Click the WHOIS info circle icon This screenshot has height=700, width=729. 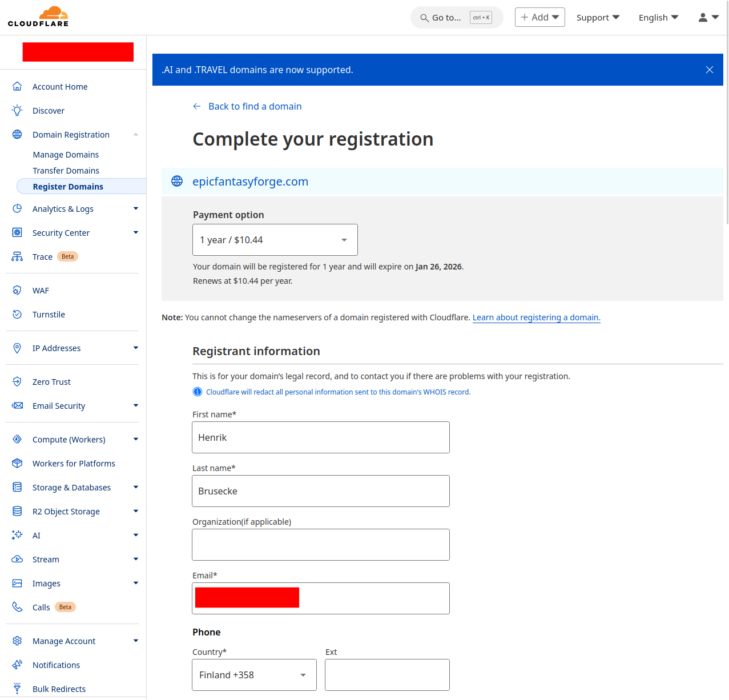coord(198,392)
